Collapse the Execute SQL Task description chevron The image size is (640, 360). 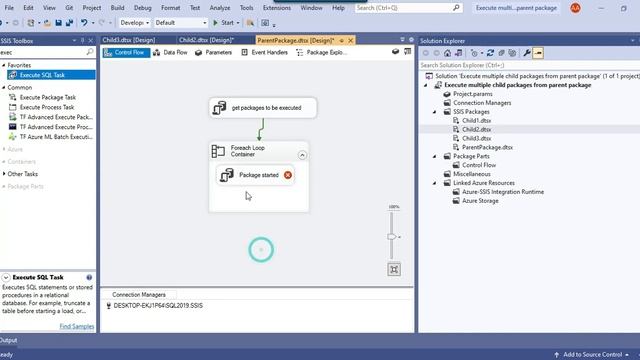click(x=6, y=278)
